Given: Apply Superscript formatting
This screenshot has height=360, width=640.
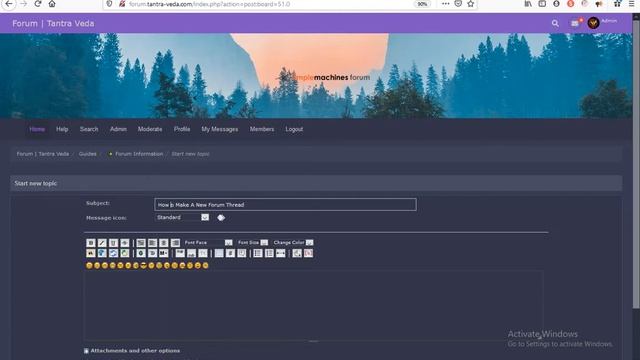Looking at the screenshot, I should click(x=180, y=253).
